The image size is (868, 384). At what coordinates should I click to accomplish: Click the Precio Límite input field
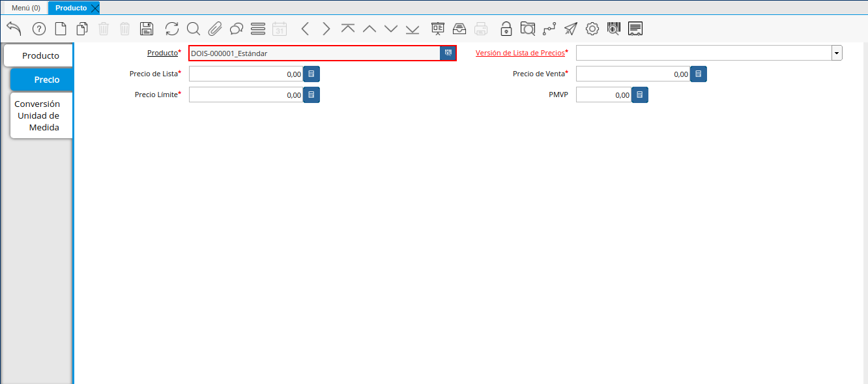[x=246, y=95]
